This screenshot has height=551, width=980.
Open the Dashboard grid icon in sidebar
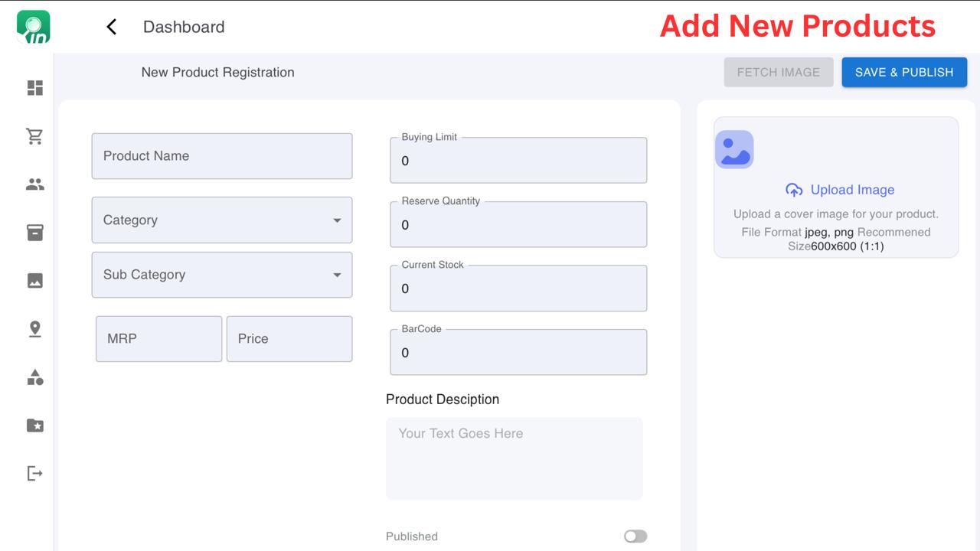(34, 88)
